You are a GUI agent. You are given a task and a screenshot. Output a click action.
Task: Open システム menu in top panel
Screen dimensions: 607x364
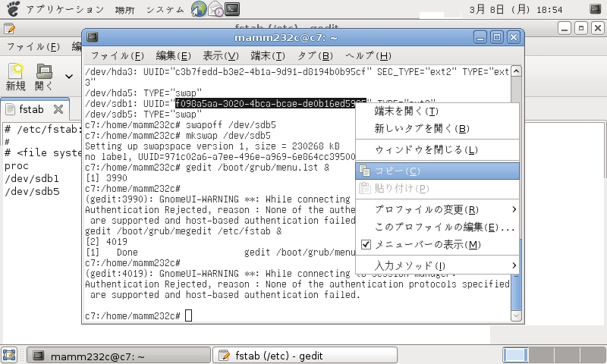coord(165,9)
